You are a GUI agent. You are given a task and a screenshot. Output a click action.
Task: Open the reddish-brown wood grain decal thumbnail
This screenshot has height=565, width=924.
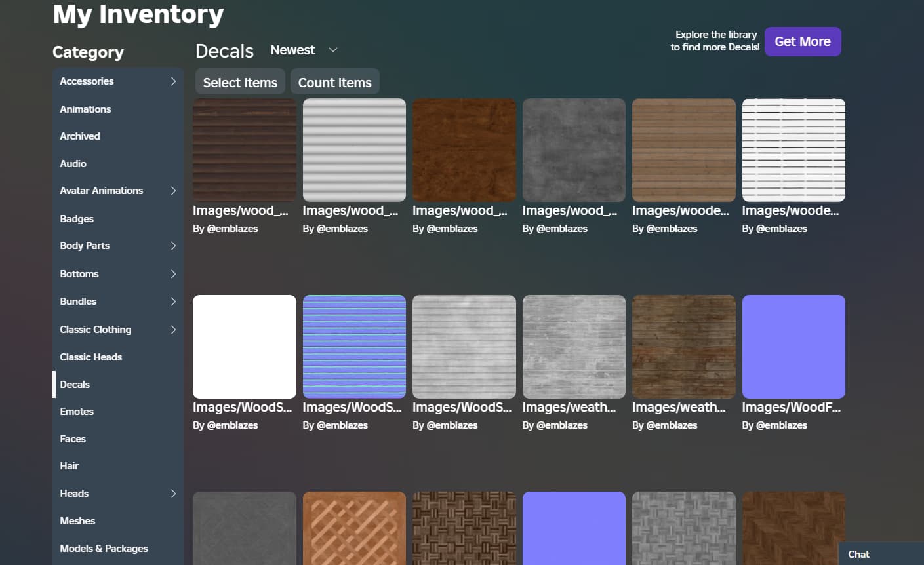464,150
